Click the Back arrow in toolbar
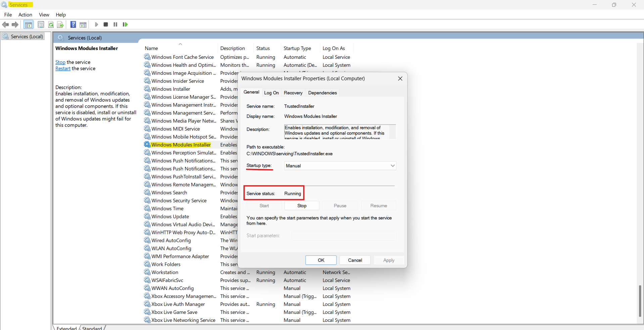Viewport: 644px width, 330px height. coord(5,25)
